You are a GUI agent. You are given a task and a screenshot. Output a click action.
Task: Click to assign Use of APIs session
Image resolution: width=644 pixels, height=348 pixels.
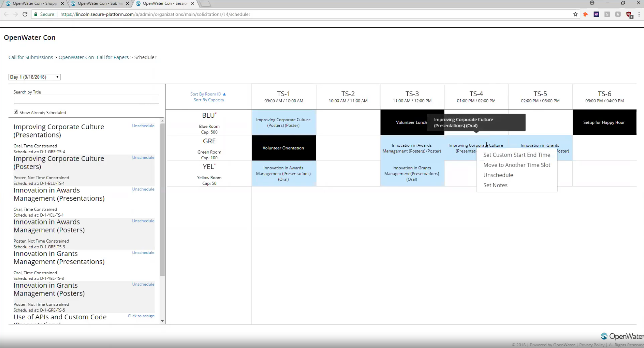[x=141, y=316]
